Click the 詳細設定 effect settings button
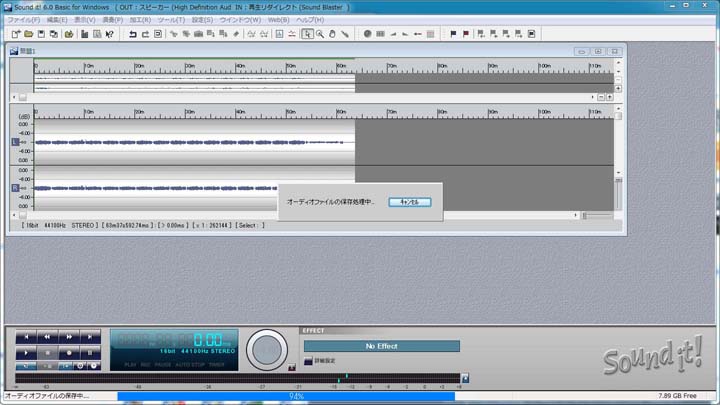The width and height of the screenshot is (720, 405). (x=308, y=361)
